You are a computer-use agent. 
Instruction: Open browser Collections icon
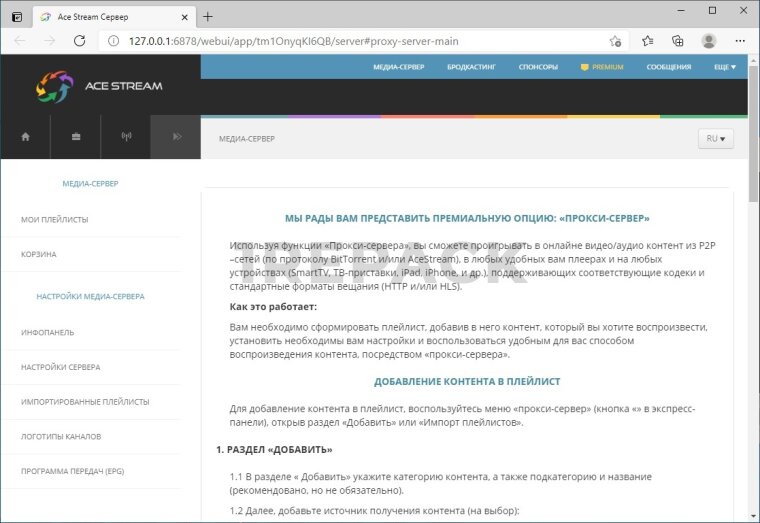pos(678,41)
